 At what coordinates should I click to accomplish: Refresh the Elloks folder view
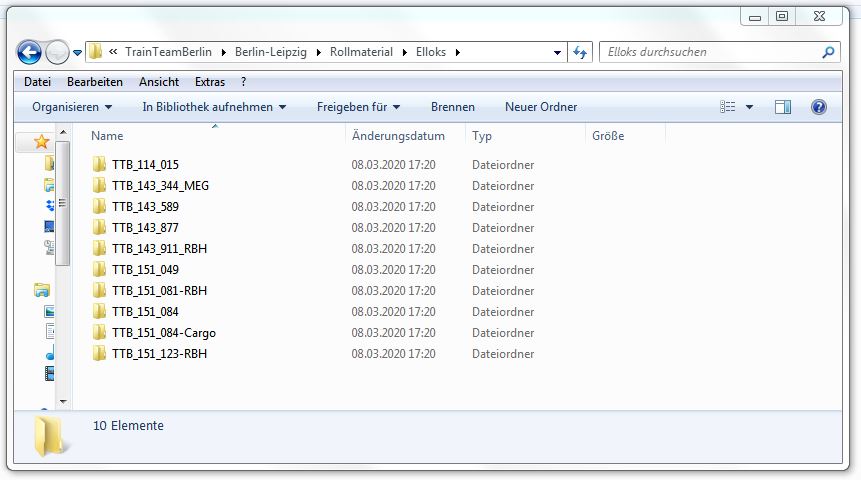[580, 52]
